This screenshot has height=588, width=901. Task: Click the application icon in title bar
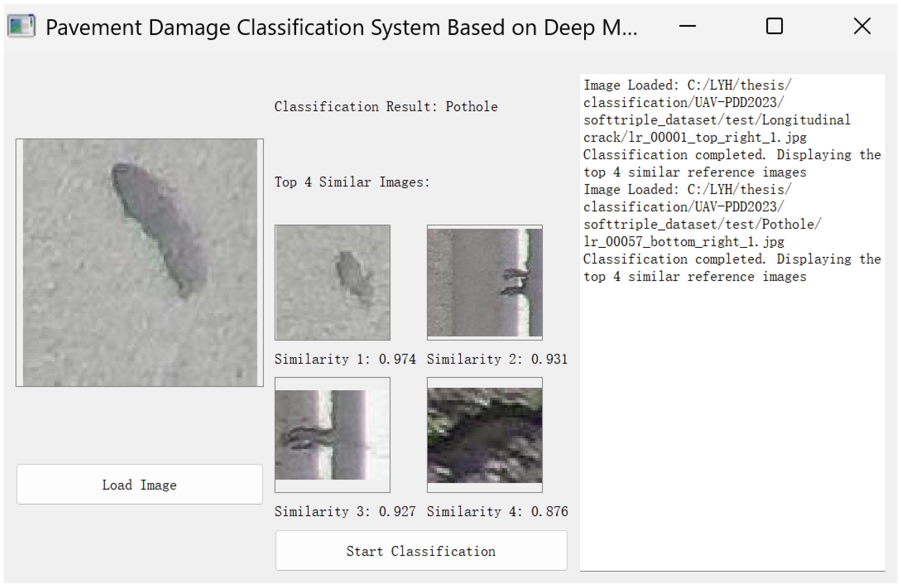pyautogui.click(x=21, y=26)
